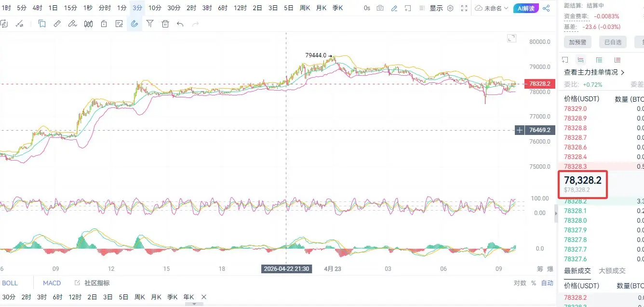Click the trend line drawing tool icon
Screen dimensions: 644x307
(19, 24)
